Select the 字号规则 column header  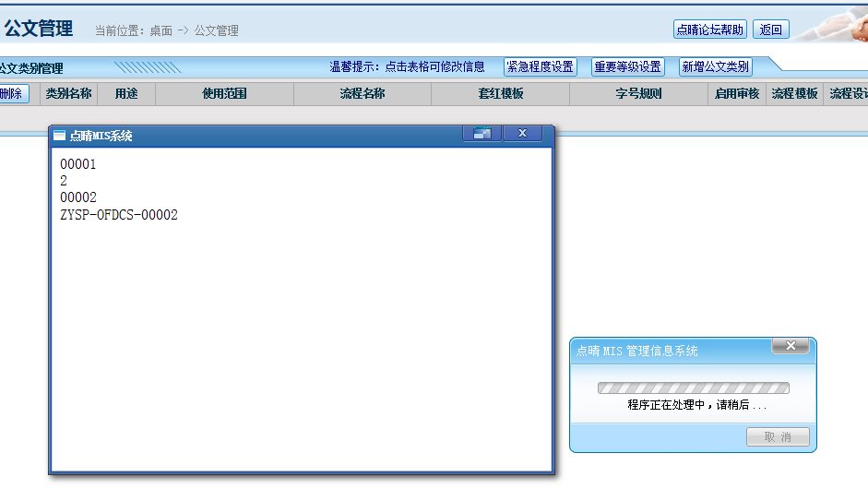pyautogui.click(x=638, y=94)
